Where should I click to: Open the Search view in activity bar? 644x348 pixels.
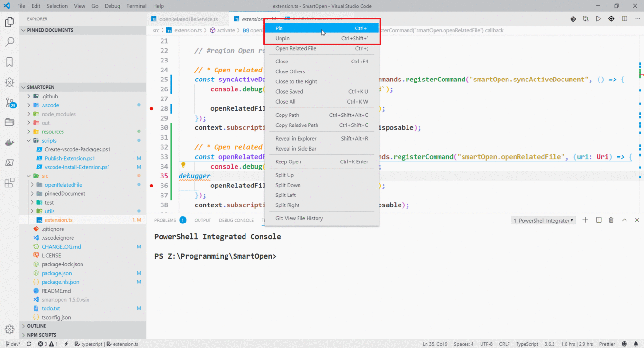click(9, 42)
